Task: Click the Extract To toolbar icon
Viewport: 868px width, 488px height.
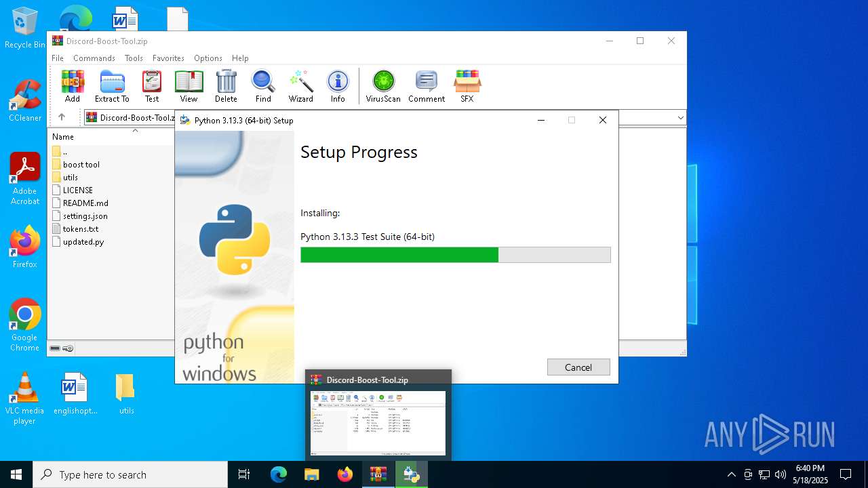Action: point(112,86)
